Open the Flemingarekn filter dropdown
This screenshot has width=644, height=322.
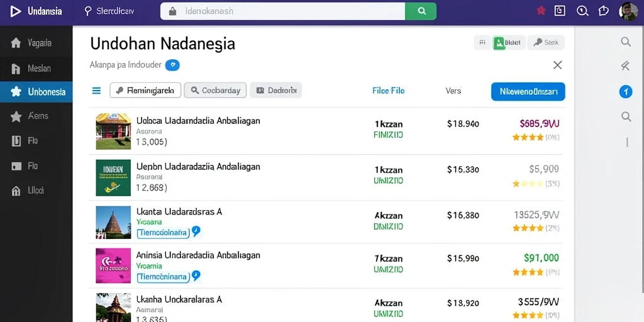[145, 91]
